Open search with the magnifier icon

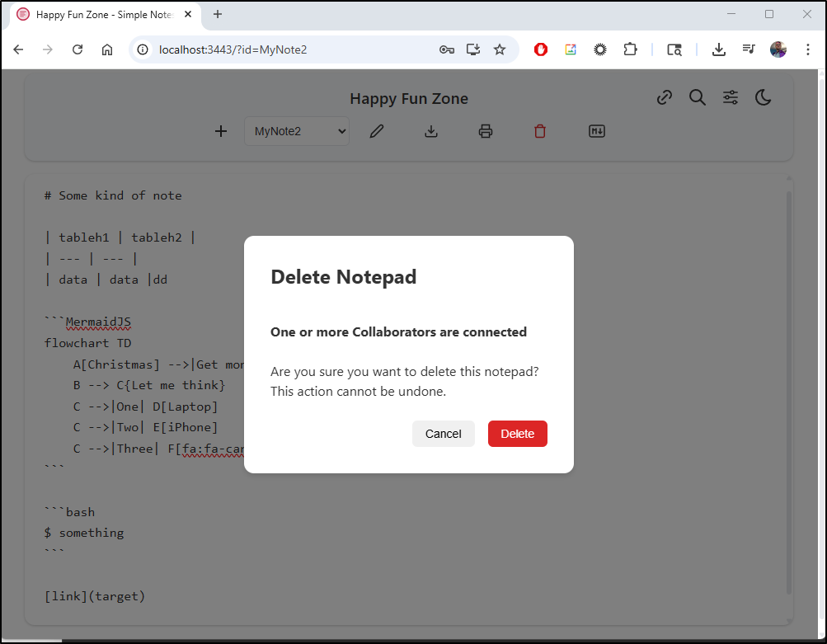point(698,97)
